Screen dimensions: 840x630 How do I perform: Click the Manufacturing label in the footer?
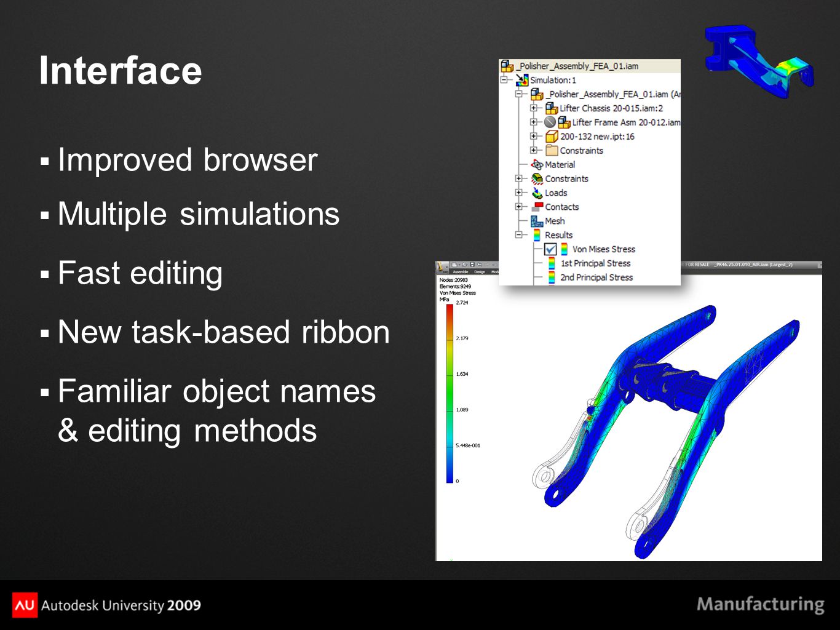point(761,605)
